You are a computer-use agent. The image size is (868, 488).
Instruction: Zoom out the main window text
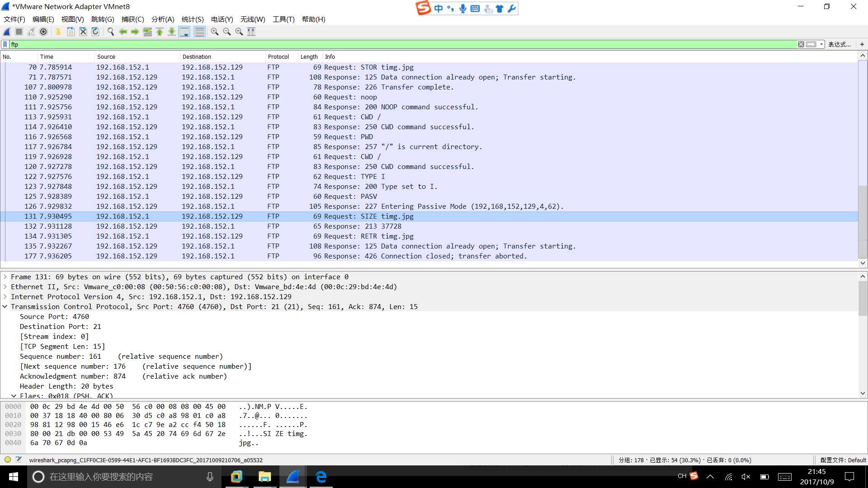227,32
